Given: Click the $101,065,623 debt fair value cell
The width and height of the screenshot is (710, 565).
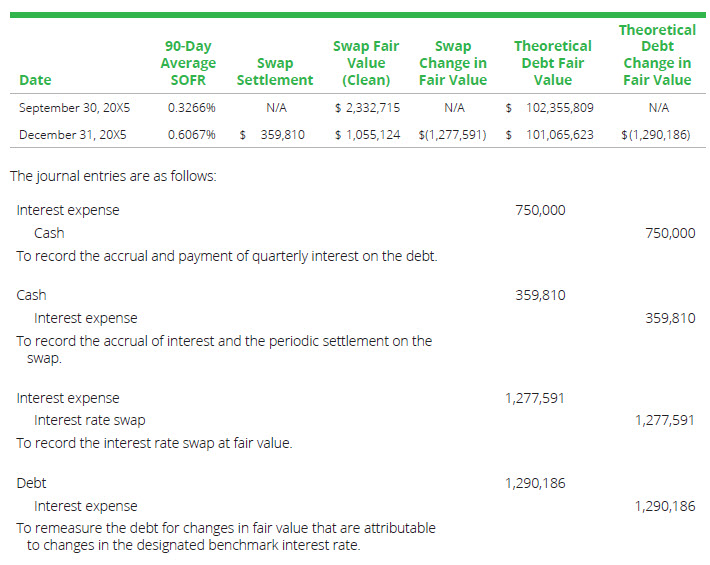Looking at the screenshot, I should [550, 134].
